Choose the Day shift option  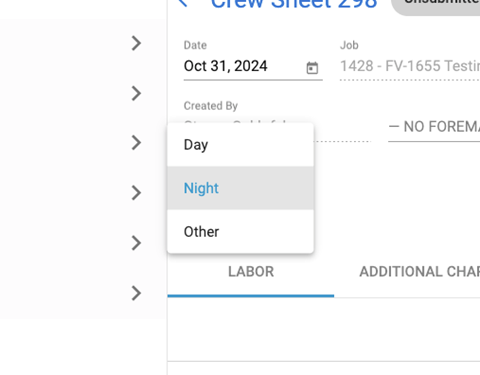tap(240, 145)
